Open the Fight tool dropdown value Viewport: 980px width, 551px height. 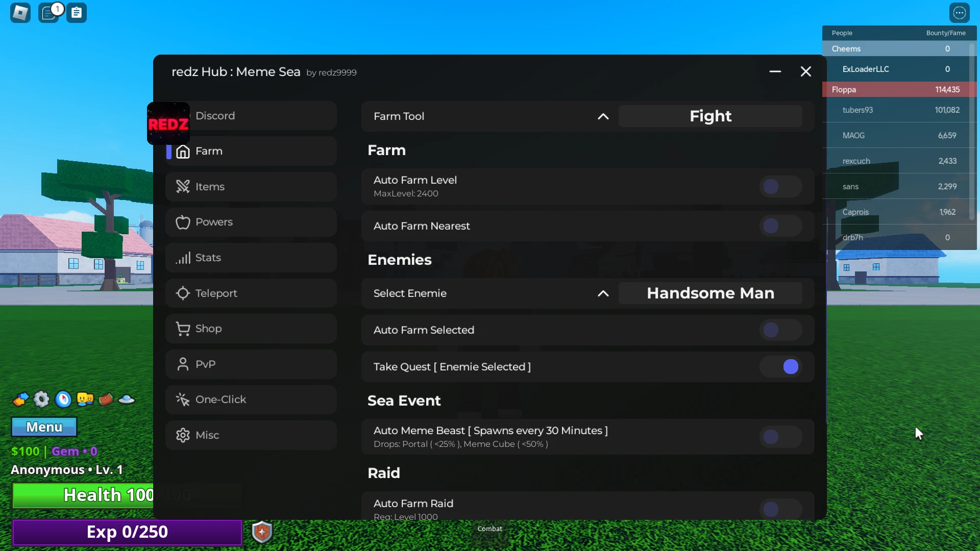tap(710, 116)
